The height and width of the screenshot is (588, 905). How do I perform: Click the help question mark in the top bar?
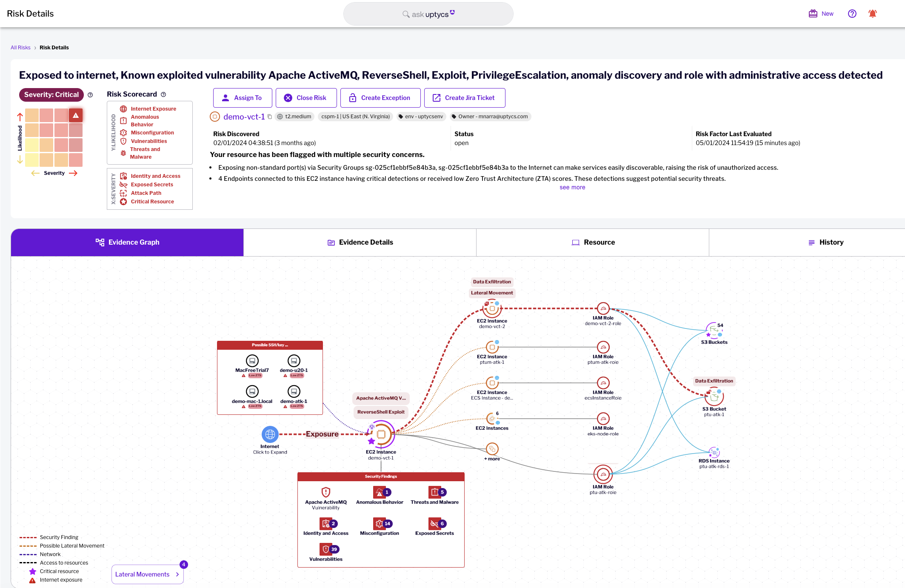(x=852, y=13)
